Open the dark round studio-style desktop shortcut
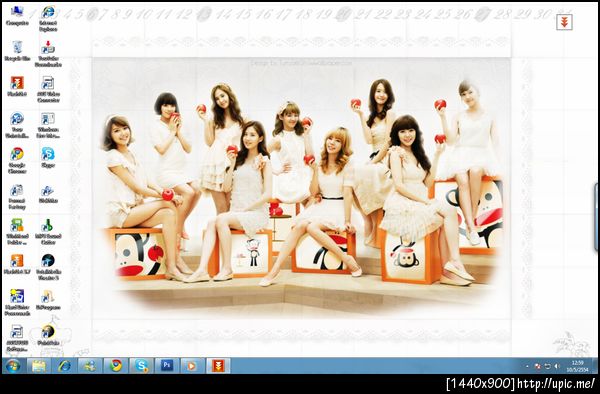600x394 pixels. 48,267
